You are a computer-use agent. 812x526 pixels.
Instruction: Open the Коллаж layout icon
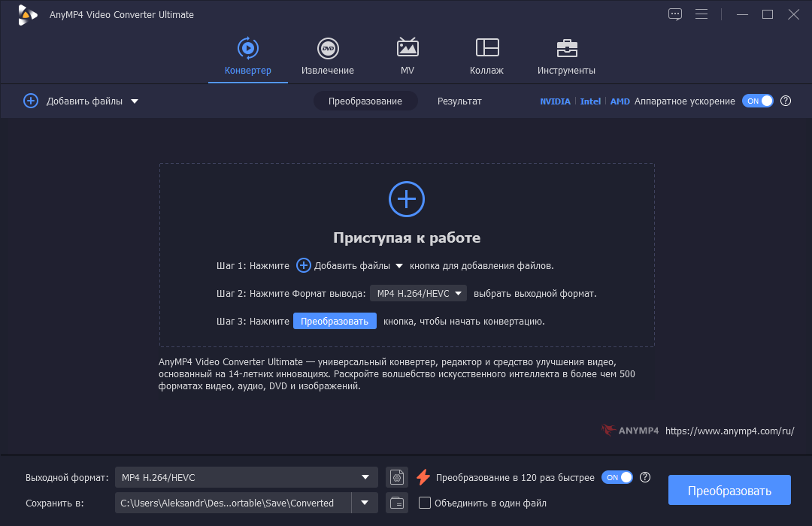pos(486,47)
